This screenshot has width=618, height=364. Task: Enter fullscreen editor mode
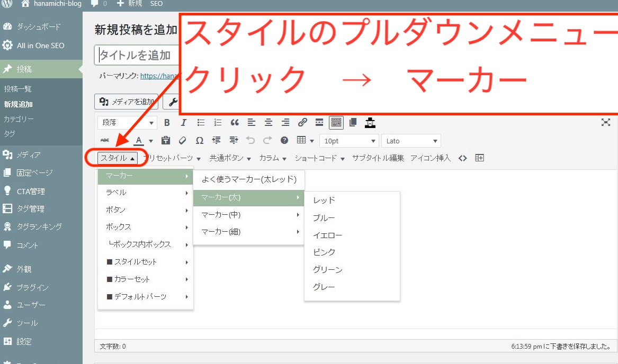(x=606, y=123)
